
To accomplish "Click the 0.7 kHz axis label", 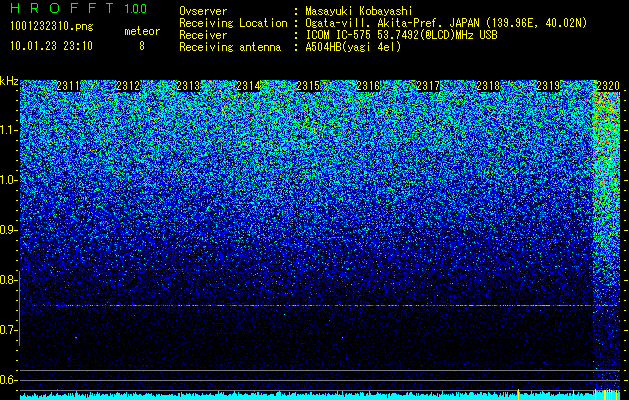I will pos(8,330).
